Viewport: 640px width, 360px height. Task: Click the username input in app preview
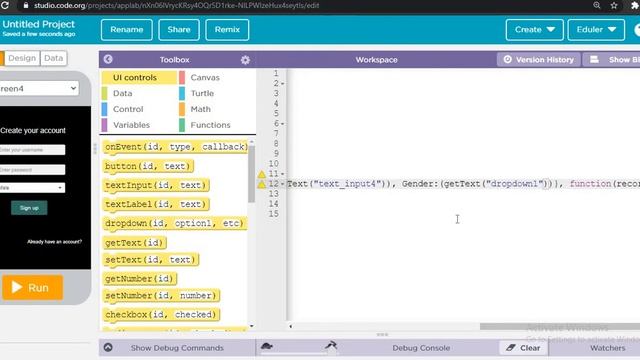coord(32,150)
